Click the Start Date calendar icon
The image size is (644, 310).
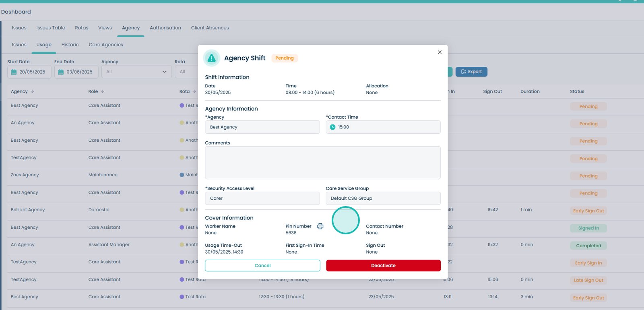(x=14, y=72)
